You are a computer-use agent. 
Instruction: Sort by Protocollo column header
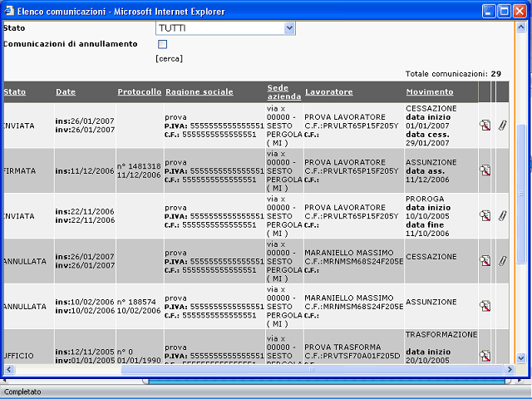pyautogui.click(x=140, y=92)
